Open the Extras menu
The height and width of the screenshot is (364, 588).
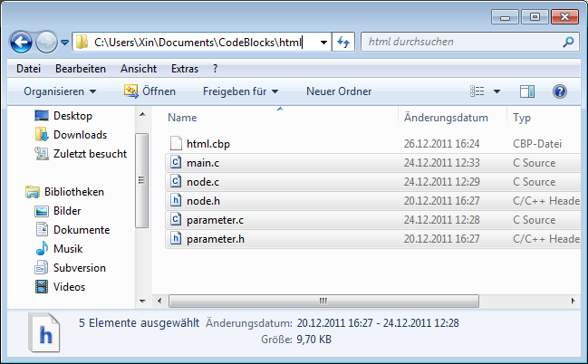point(184,69)
